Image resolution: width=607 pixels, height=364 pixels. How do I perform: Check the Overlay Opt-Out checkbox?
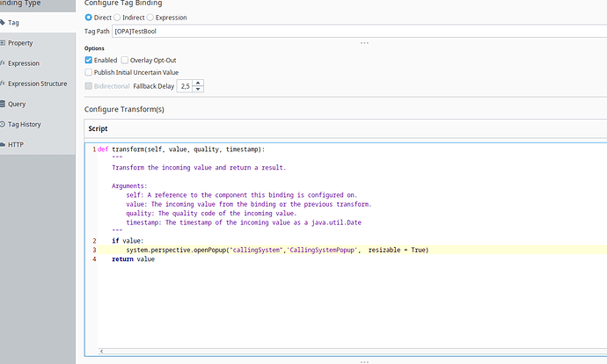(x=125, y=60)
